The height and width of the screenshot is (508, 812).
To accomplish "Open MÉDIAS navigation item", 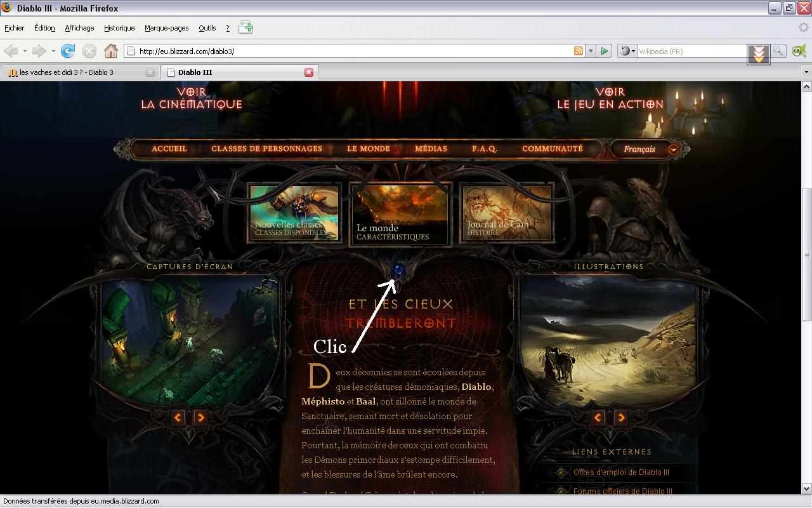I will click(x=431, y=149).
